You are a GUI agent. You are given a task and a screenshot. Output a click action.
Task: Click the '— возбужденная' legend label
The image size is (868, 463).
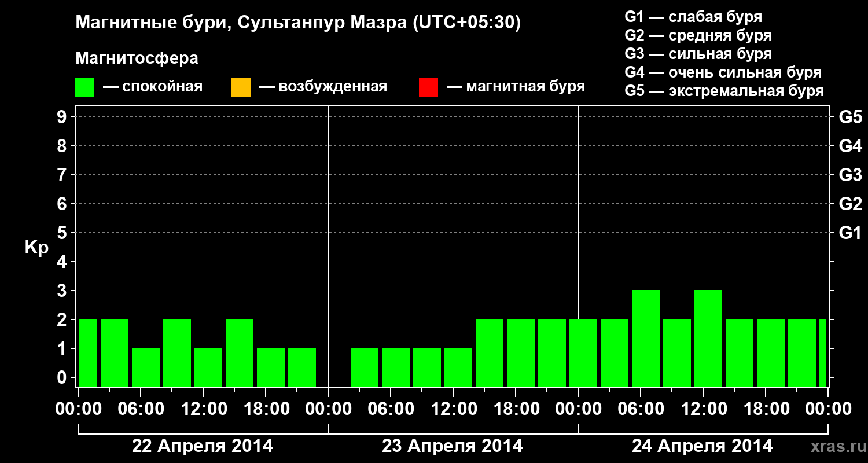click(x=323, y=87)
